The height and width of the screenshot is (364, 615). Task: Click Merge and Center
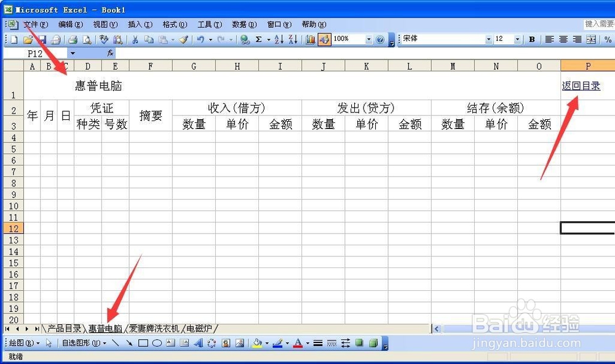[591, 39]
